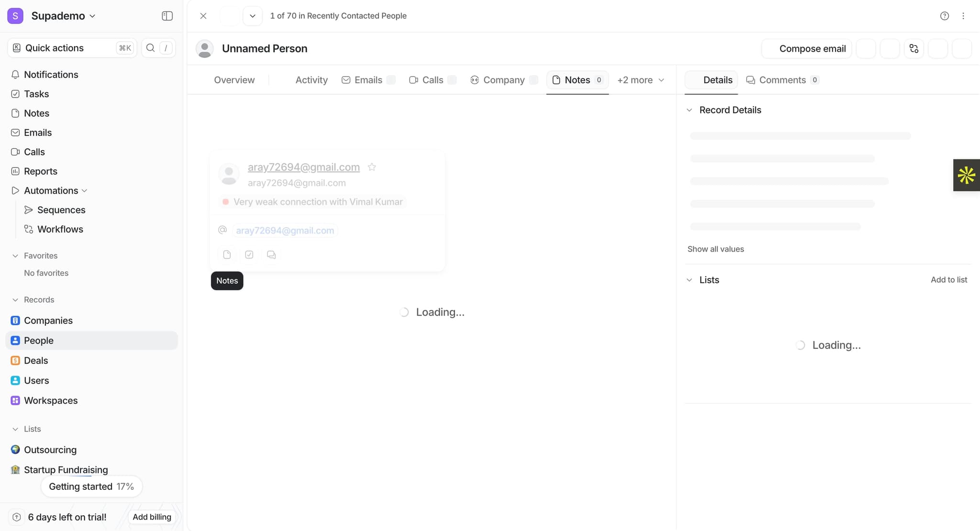Click the comments bubble icon in contact card
980x531 pixels.
point(271,254)
